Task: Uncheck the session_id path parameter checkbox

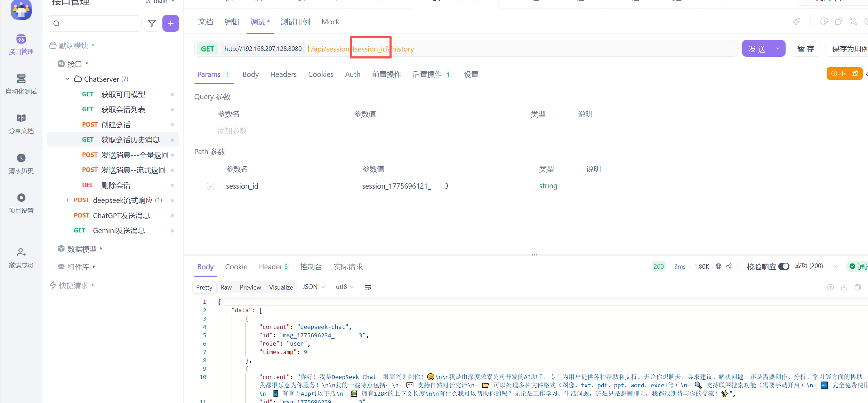Action: (x=211, y=186)
